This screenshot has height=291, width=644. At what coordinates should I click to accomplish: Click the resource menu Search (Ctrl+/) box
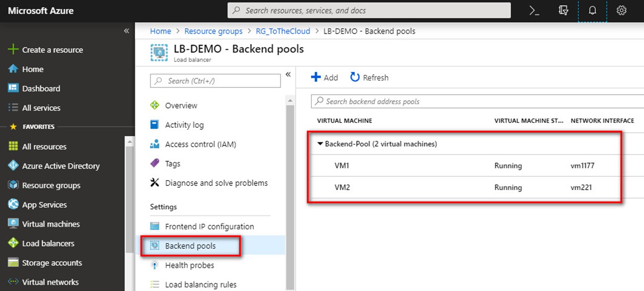coord(215,81)
